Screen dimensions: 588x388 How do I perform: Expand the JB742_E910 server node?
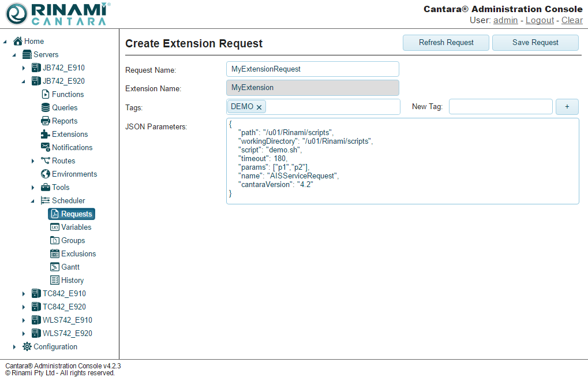pyautogui.click(x=24, y=68)
